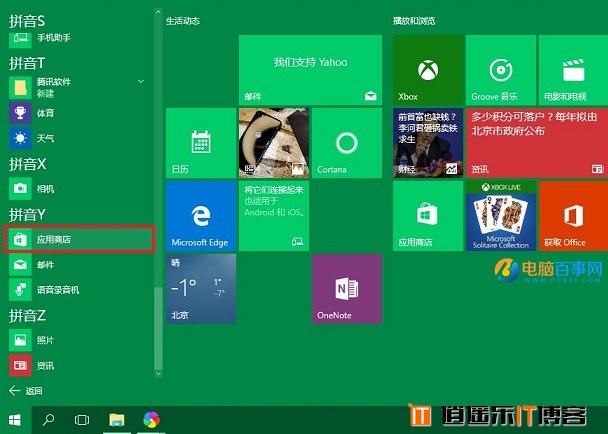
Task: Click the app list scrollbar thumb
Action: click(158, 328)
